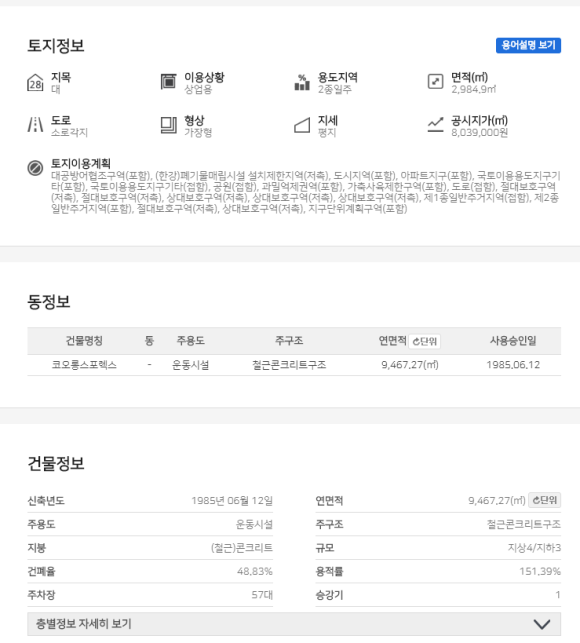Click the 151.39% floor area ratio value

click(x=540, y=571)
